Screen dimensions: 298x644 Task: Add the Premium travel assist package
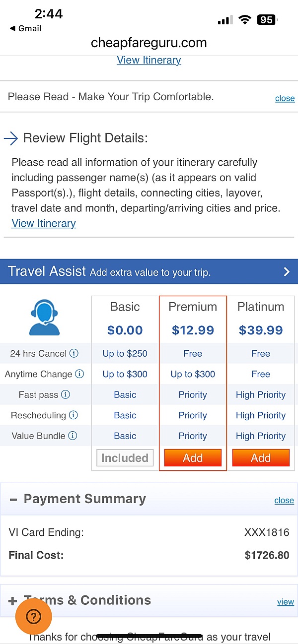[193, 457]
